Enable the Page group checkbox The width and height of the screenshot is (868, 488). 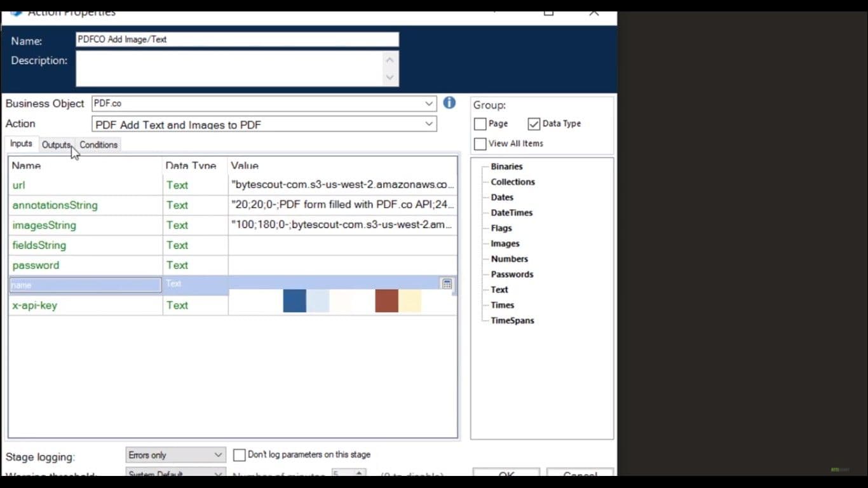click(480, 124)
